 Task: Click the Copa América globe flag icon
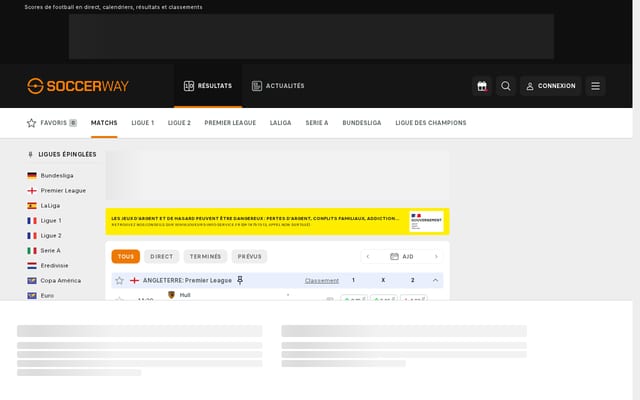(x=32, y=280)
